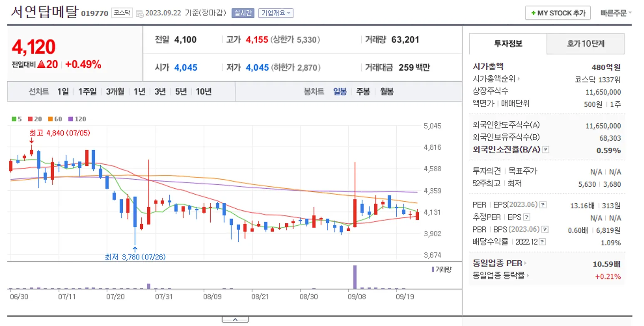Select the 1년 line chart period
The image size is (644, 326).
click(139, 92)
